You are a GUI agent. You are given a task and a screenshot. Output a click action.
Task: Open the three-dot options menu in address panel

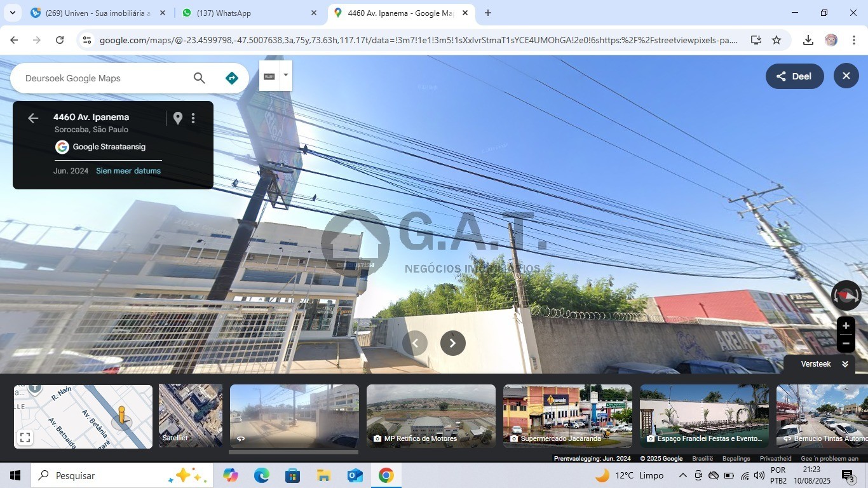click(x=193, y=118)
